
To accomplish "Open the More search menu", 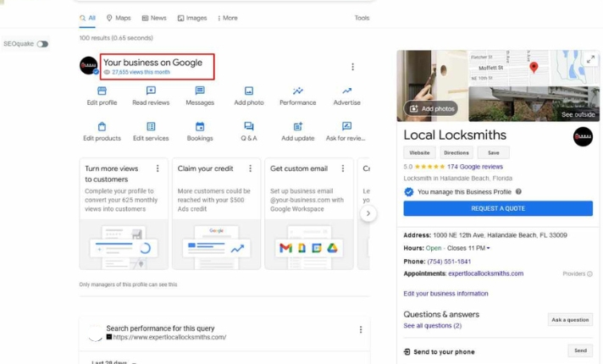I will 227,18.
